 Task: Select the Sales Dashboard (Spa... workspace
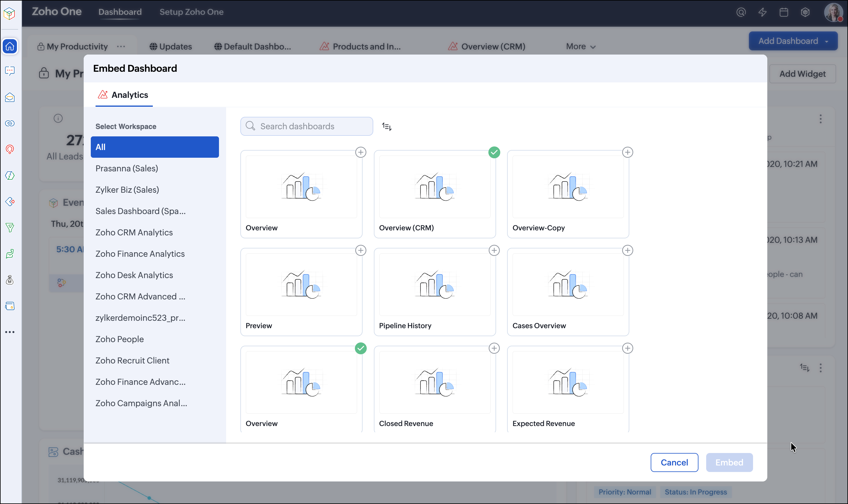point(155,211)
